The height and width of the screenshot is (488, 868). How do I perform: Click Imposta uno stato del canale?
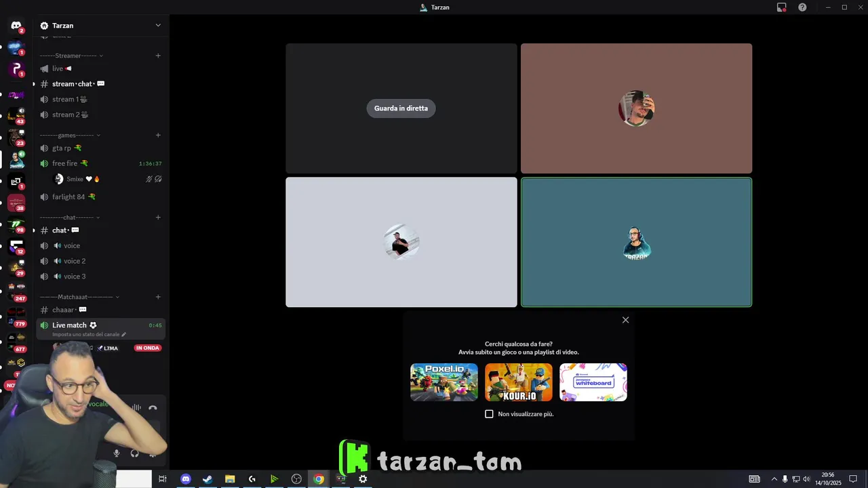89,334
